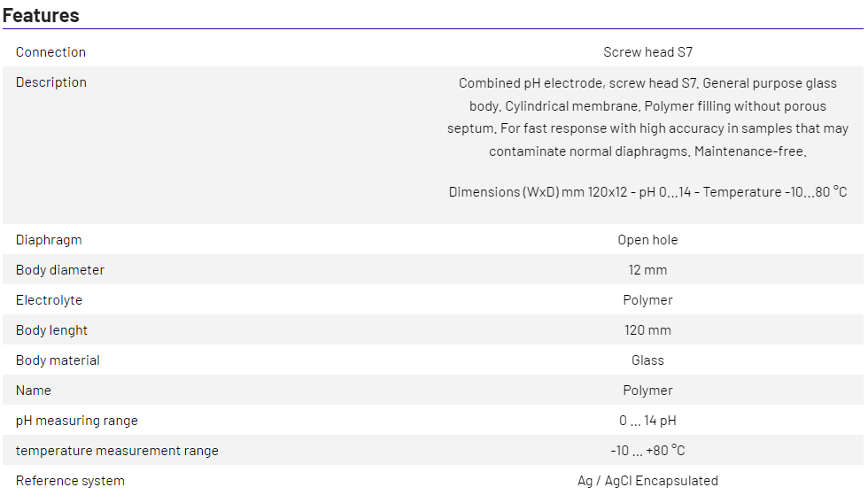Select the Screw head S7 value
Viewport: 868px width, 503px height.
[647, 52]
